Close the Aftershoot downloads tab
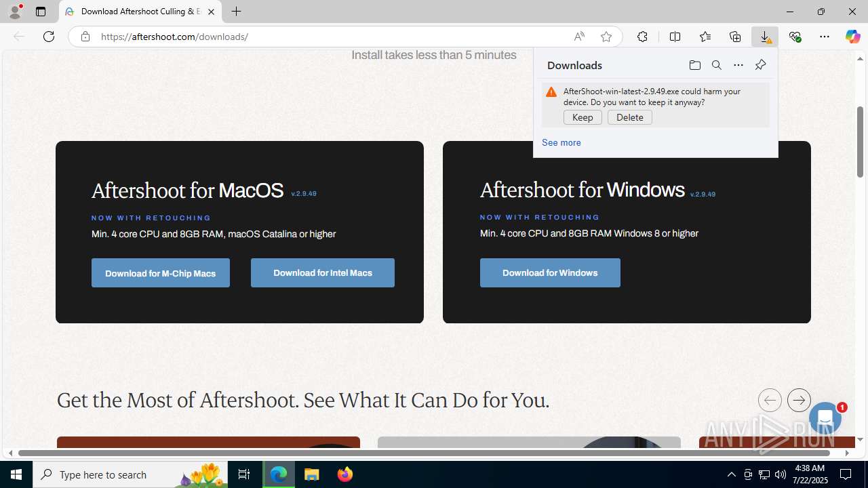Image resolution: width=868 pixels, height=488 pixels. (211, 12)
